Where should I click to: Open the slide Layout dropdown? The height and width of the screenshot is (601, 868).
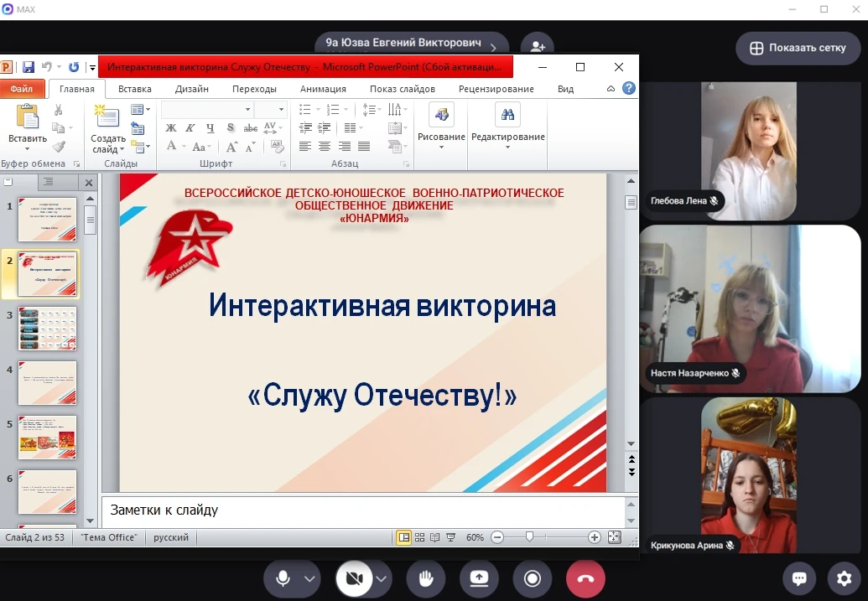[141, 110]
